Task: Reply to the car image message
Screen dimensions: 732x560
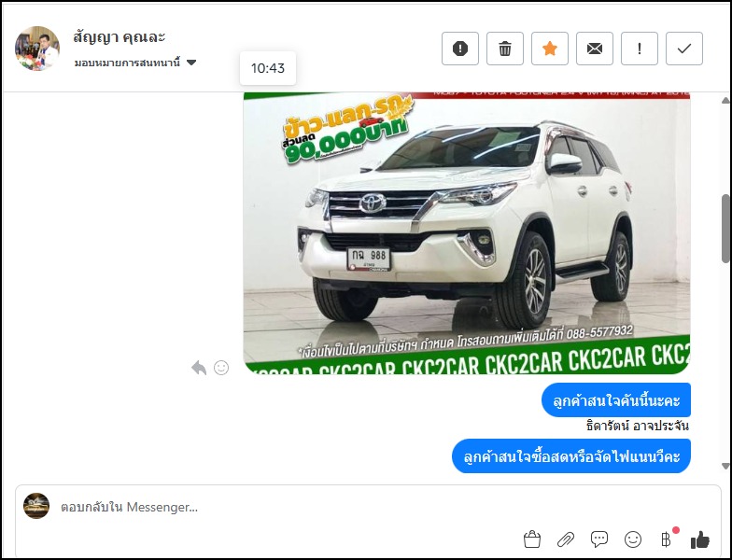Action: (x=199, y=368)
